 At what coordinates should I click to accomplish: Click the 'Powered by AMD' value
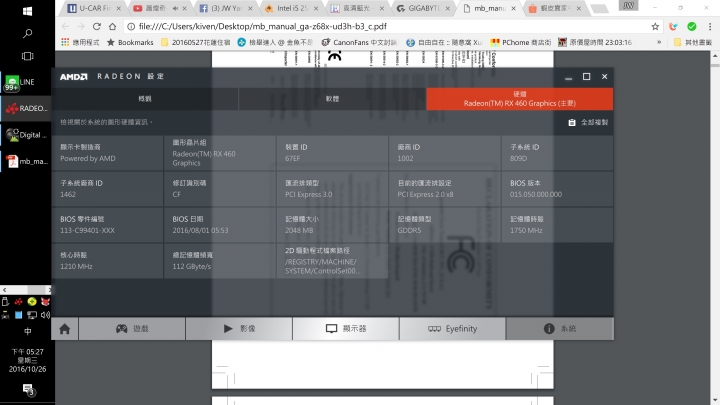point(88,158)
